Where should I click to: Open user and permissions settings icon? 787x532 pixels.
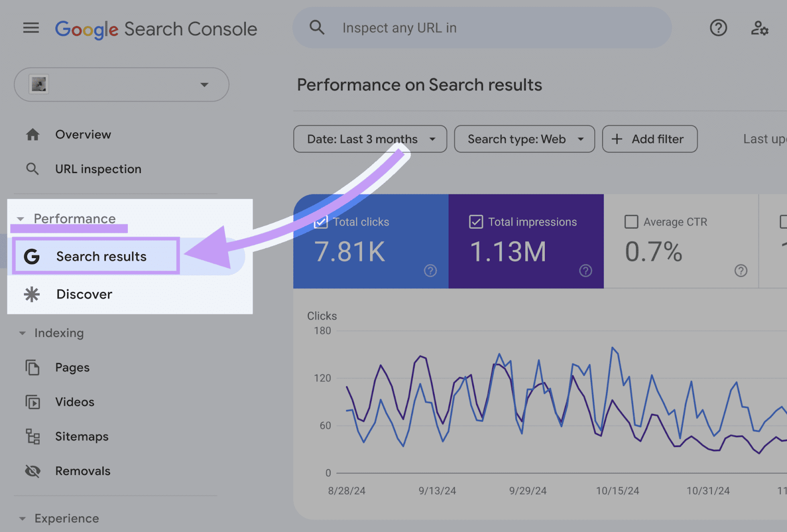(x=760, y=28)
